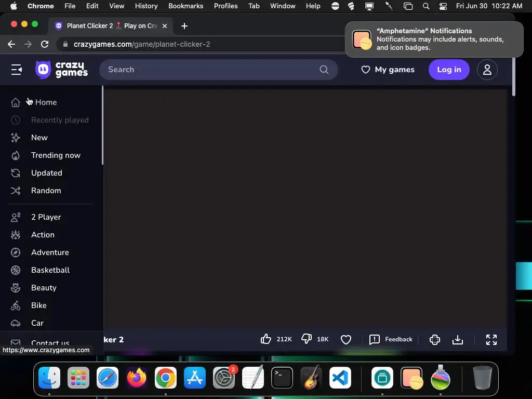Click the Bike category link
Image resolution: width=532 pixels, height=399 pixels.
39,305
